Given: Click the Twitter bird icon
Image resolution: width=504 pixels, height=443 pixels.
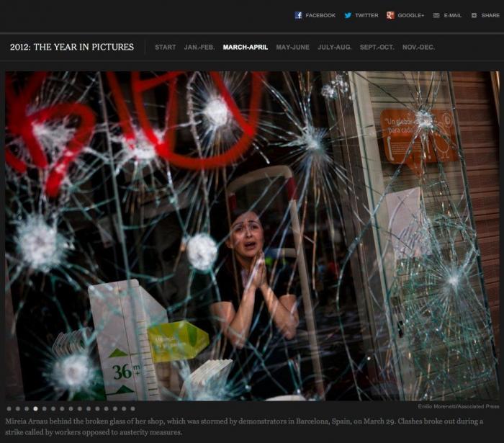Looking at the screenshot, I should pos(348,15).
